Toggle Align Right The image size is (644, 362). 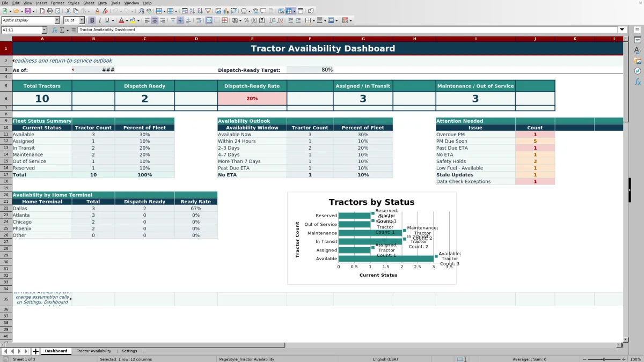click(x=163, y=20)
